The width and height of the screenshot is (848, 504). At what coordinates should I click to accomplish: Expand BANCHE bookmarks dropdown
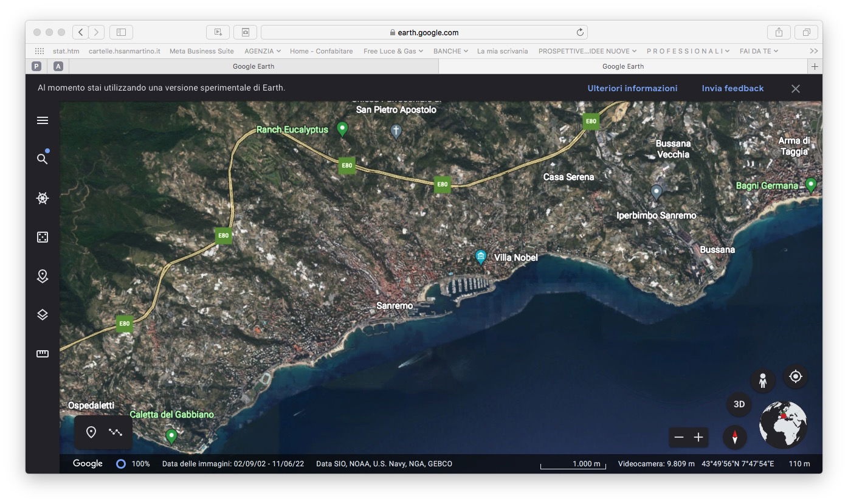click(450, 51)
